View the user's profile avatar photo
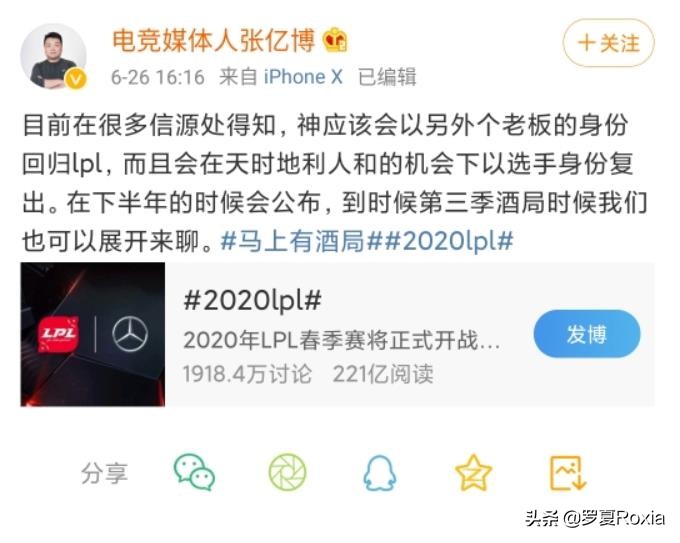Image resolution: width=680 pixels, height=543 pixels. click(53, 56)
